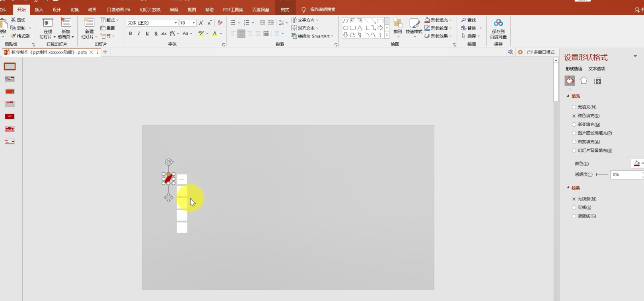Switch to the Text Options tab
644x301 pixels.
(x=597, y=69)
